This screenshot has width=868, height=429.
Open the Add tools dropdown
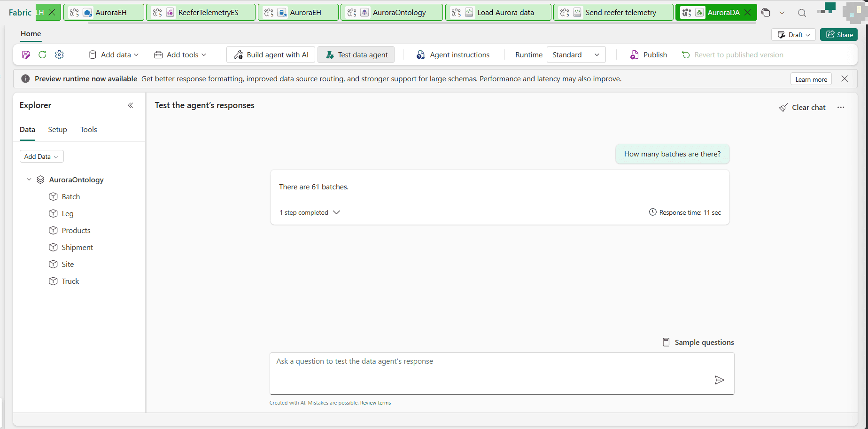tap(180, 55)
